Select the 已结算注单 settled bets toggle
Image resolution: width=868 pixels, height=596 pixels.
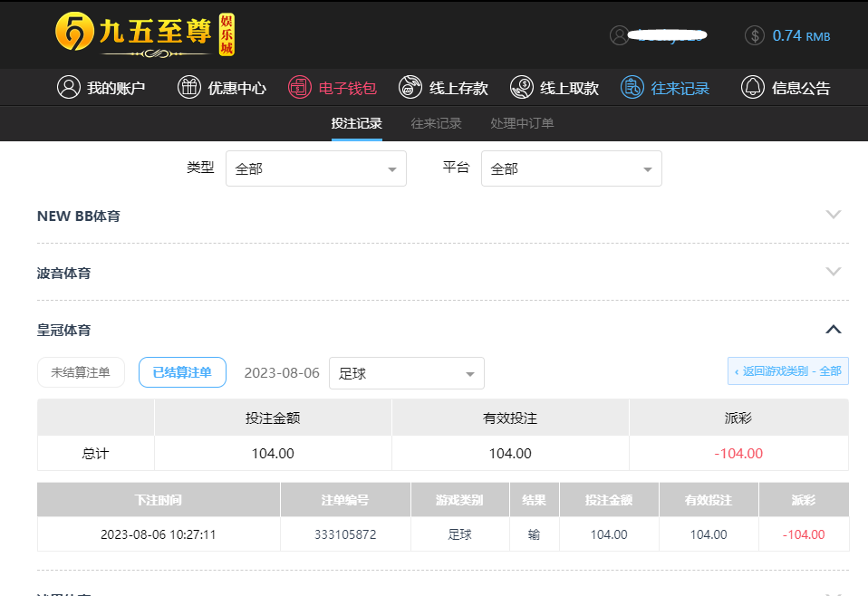pyautogui.click(x=182, y=372)
